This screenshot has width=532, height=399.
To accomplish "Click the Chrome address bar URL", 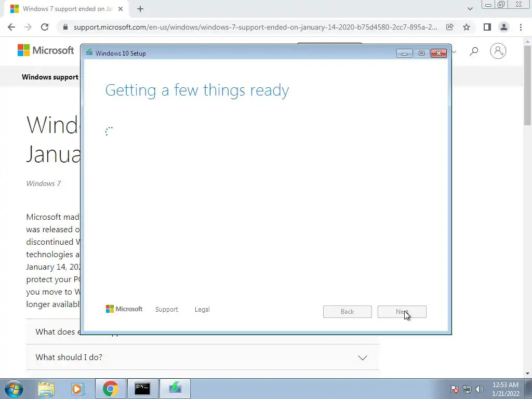I will tap(255, 27).
